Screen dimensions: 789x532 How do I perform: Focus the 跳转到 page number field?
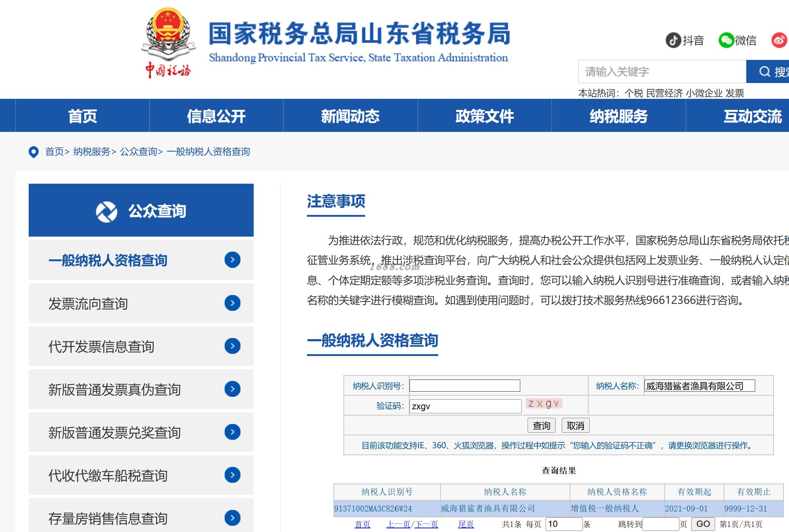[660, 524]
